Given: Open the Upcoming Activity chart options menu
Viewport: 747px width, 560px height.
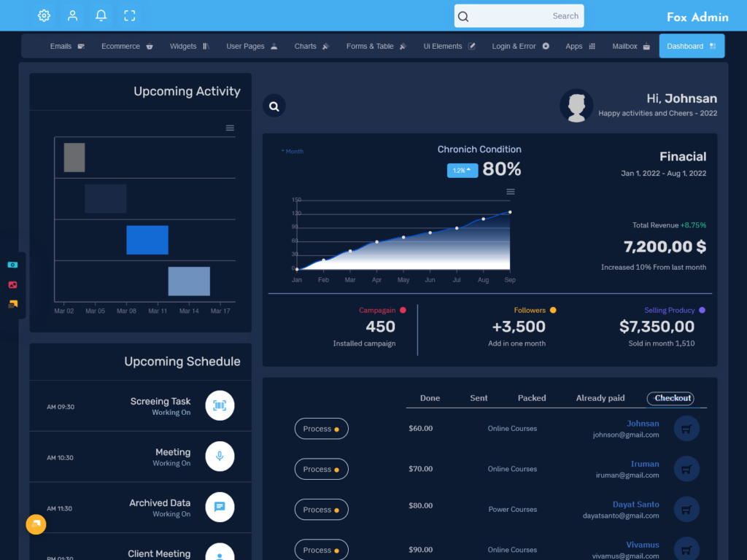Looking at the screenshot, I should coord(230,128).
